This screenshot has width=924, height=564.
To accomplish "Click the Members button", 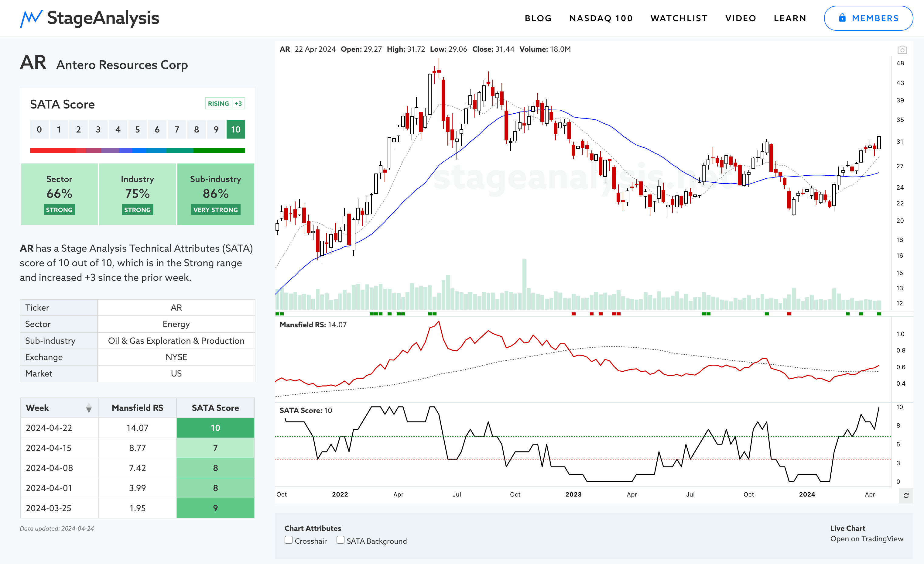I will [x=868, y=19].
